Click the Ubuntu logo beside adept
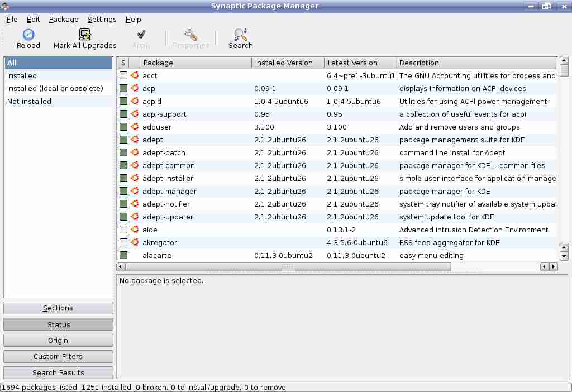This screenshot has width=572, height=392. tap(135, 140)
